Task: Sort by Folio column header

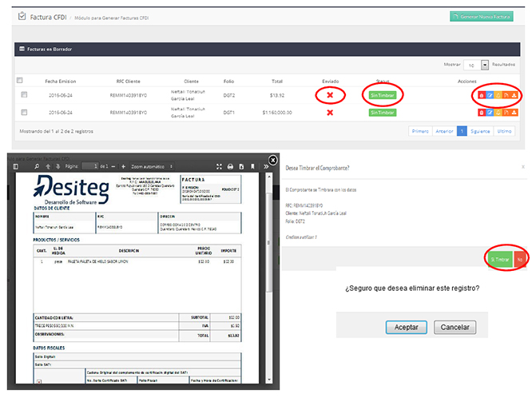Action: click(x=228, y=82)
